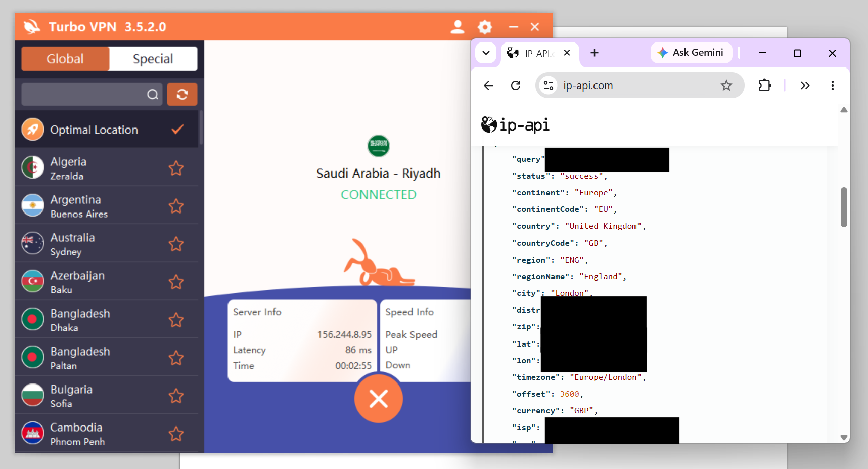Click the Peak Speed label
Screen dimensions: 868x469
click(x=412, y=334)
